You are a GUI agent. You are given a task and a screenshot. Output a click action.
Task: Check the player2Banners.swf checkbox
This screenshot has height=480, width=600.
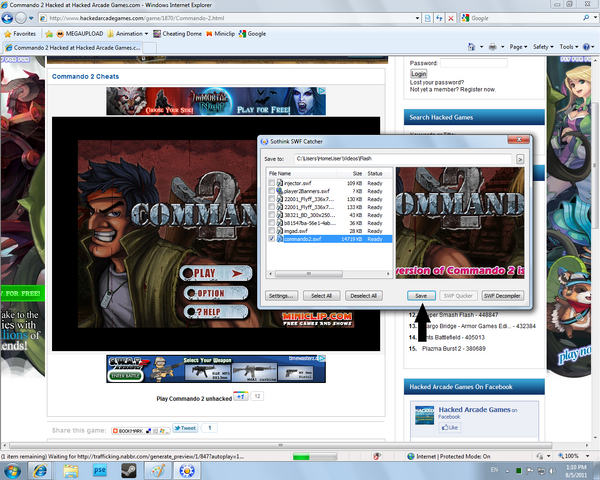271,191
